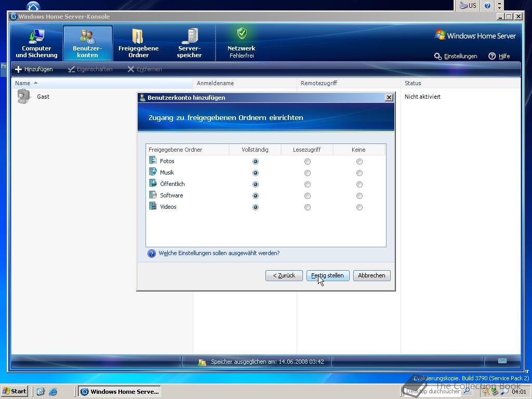Click Software folder name

click(171, 195)
